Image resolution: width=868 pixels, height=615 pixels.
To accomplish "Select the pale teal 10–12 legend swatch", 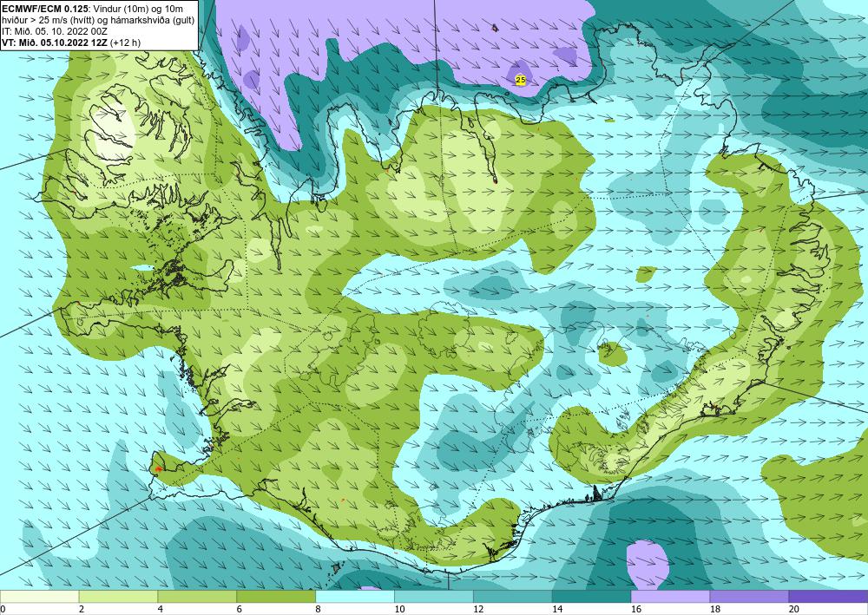I will (x=433, y=596).
